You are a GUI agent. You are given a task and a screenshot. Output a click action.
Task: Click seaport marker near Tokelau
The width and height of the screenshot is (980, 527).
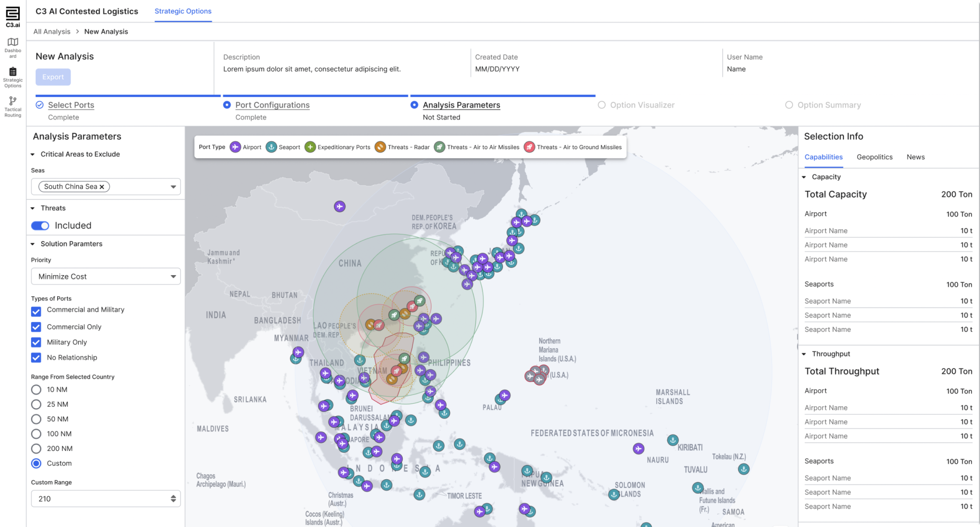[744, 469]
